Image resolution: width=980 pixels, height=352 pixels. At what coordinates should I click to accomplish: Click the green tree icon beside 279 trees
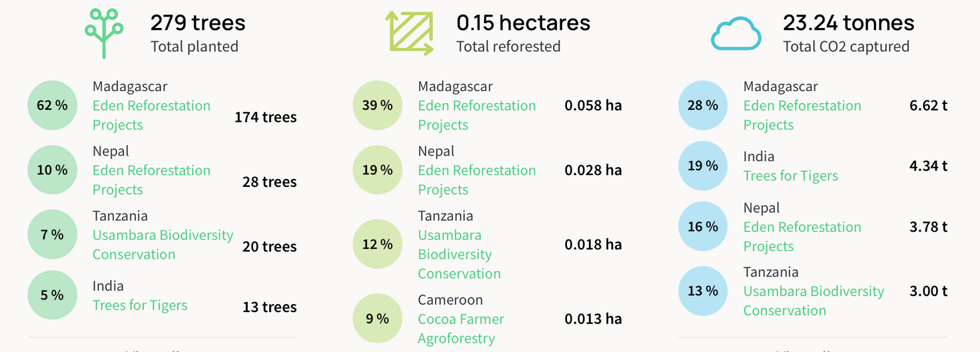tap(104, 33)
